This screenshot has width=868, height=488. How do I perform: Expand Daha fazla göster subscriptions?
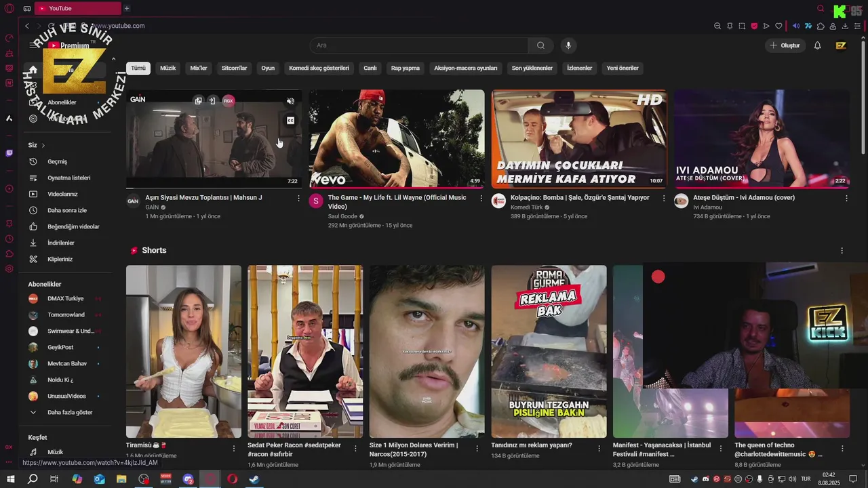click(66, 413)
